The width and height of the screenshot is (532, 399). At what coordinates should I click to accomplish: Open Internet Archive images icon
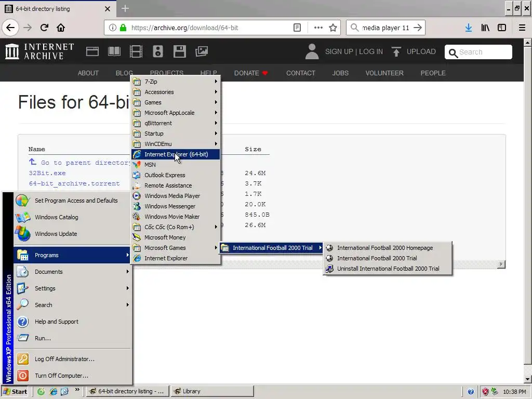(202, 51)
